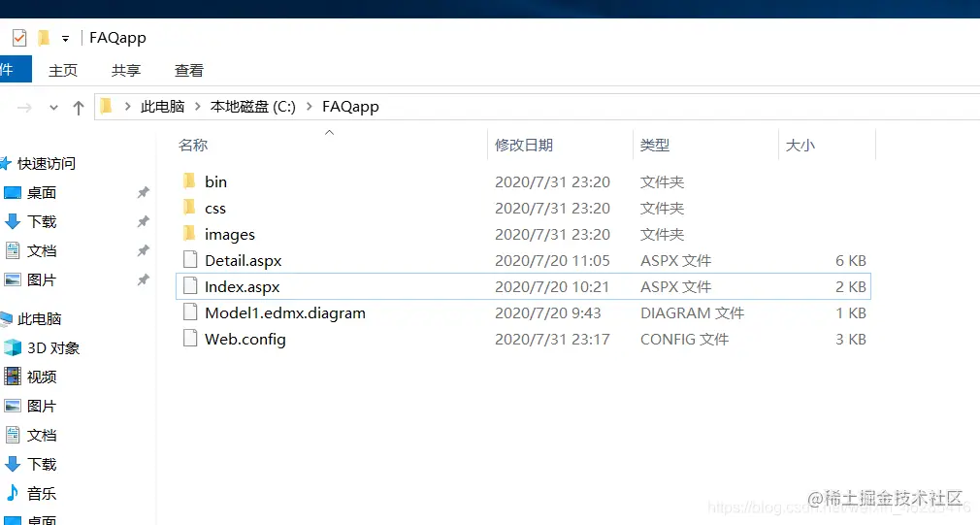Open the File tab at ribbon's left edge

click(14, 69)
